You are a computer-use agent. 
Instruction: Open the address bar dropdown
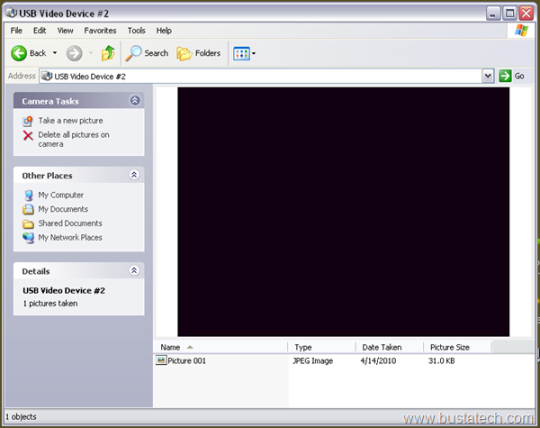tap(488, 76)
